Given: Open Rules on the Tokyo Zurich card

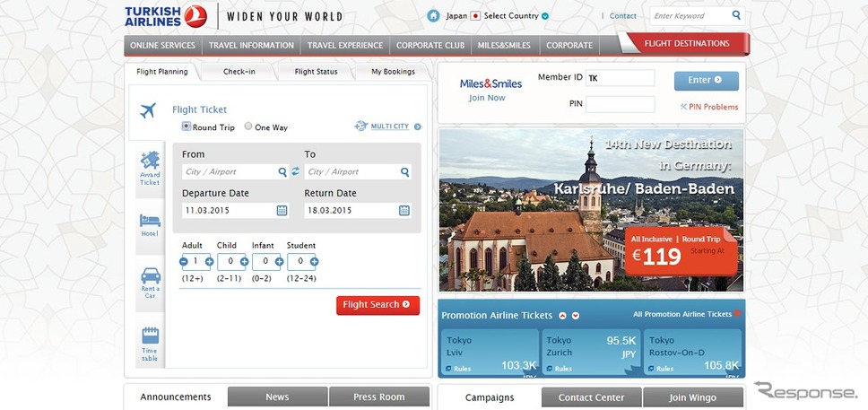Looking at the screenshot, I should [560, 369].
